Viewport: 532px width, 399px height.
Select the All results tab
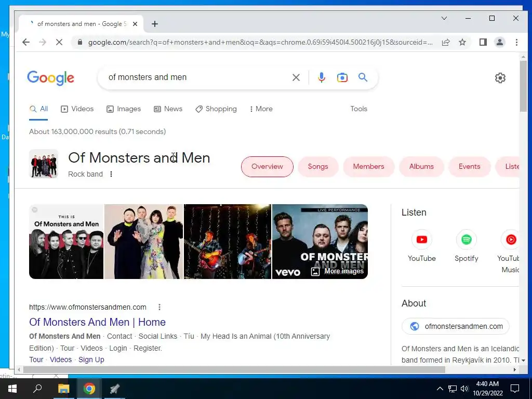[x=38, y=109]
